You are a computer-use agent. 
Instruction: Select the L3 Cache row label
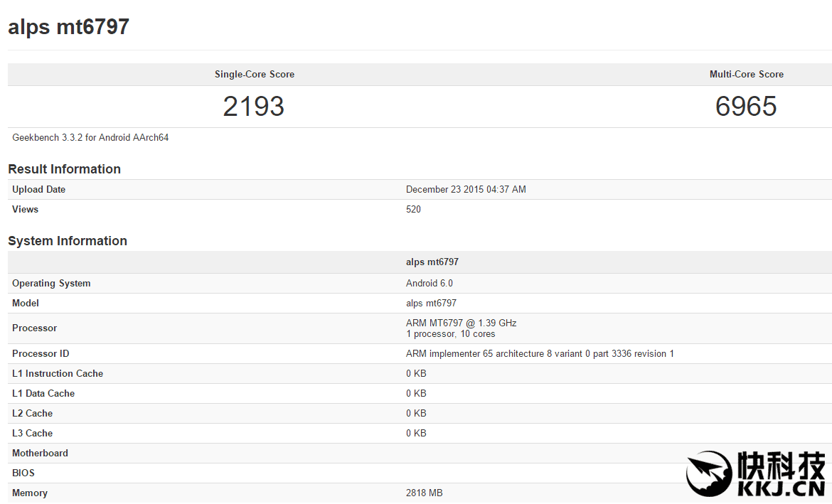click(32, 434)
